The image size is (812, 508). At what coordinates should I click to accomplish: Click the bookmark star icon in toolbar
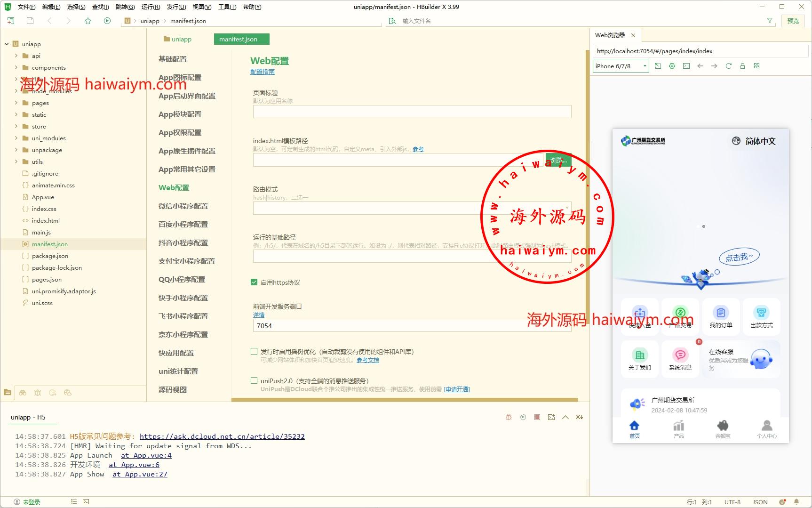[88, 21]
